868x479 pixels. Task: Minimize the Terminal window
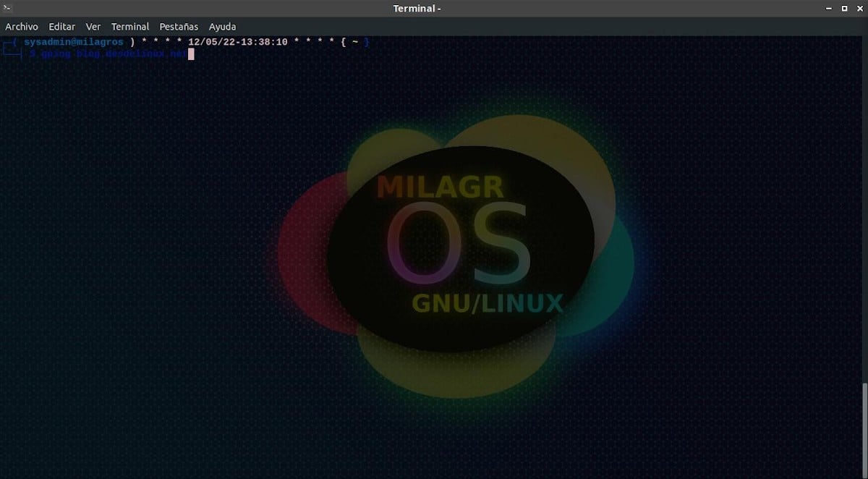pos(827,8)
